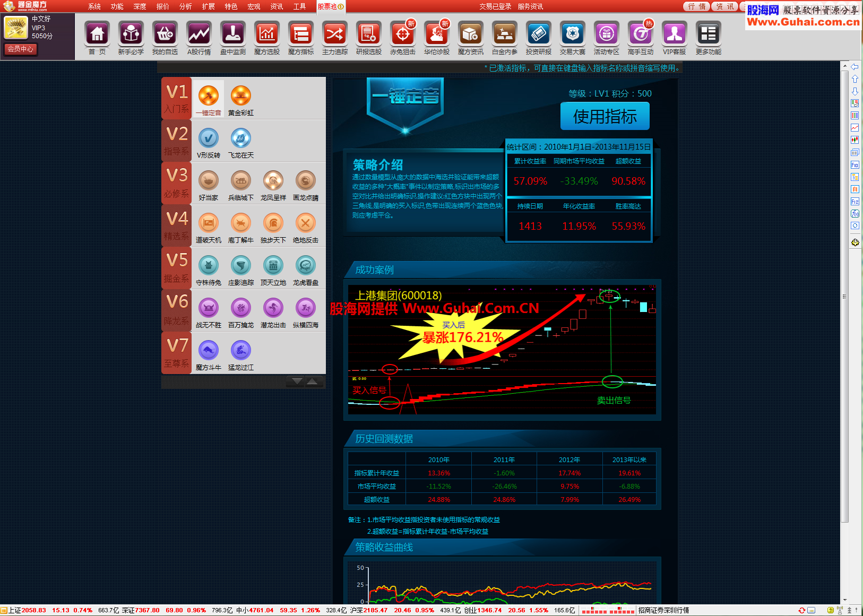Select the 龙虎看盘 indicator
Image resolution: width=863 pixels, height=616 pixels.
pyautogui.click(x=306, y=270)
